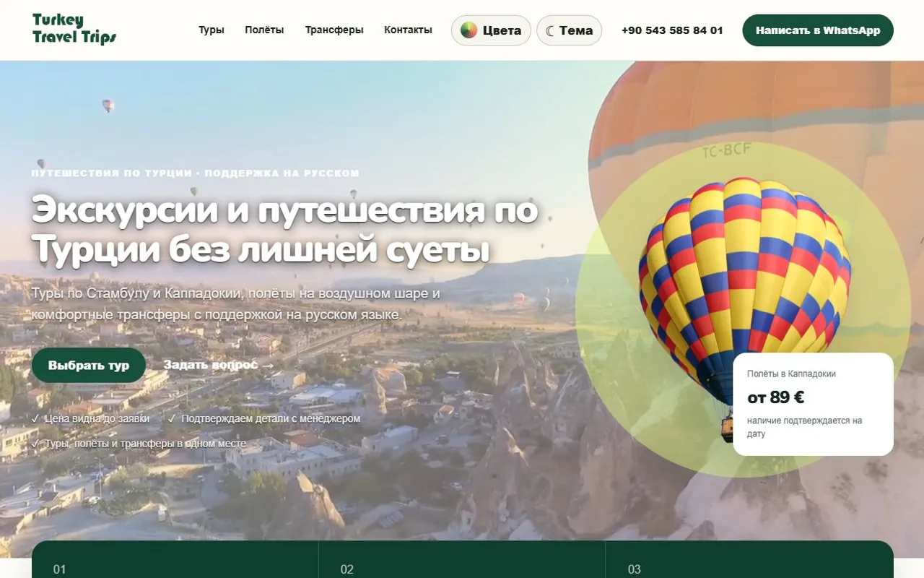Open the Туры menu item
Screen dimensions: 924x578
[x=212, y=30]
